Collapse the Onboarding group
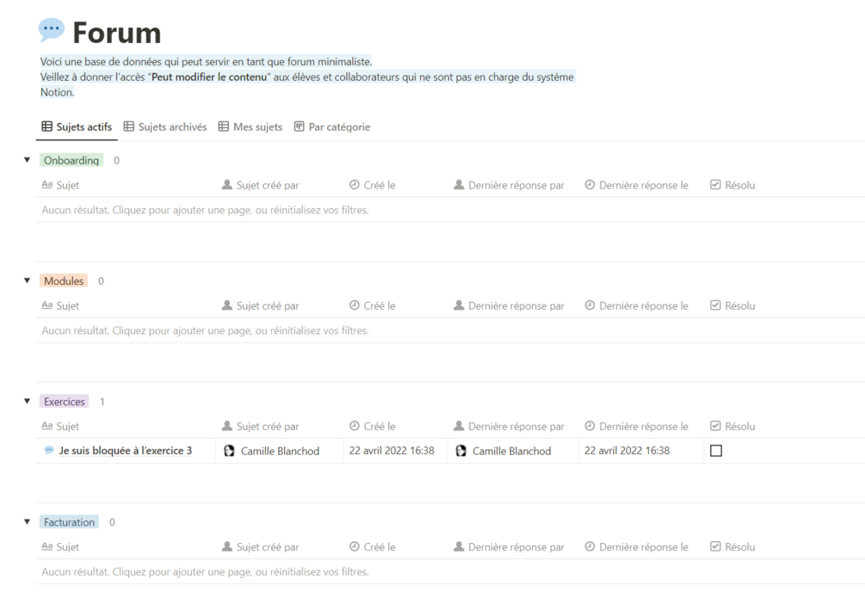 click(27, 160)
